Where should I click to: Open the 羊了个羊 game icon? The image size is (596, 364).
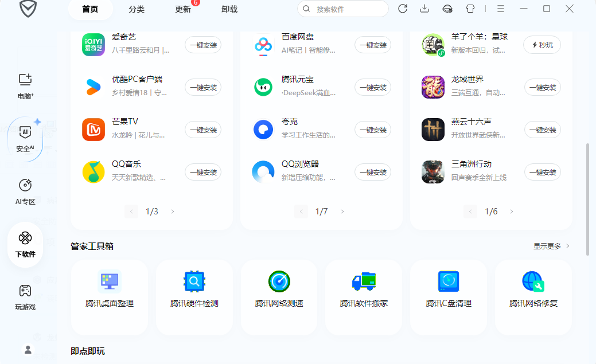tap(433, 45)
